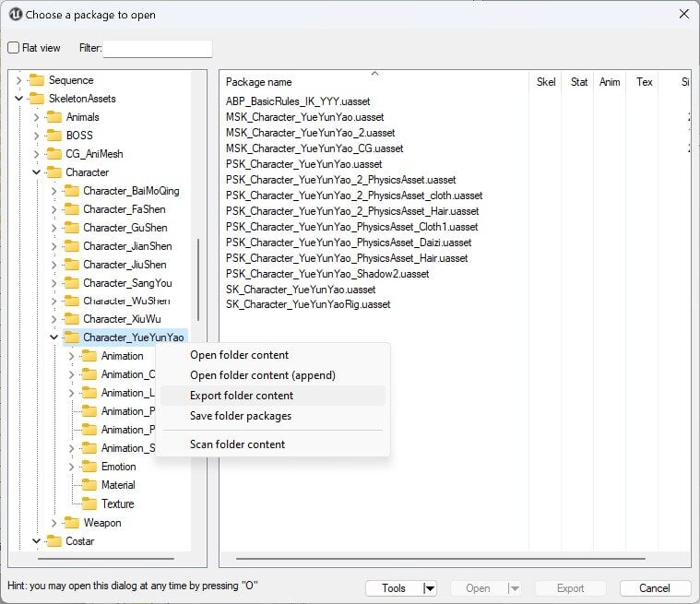Viewport: 700px width, 604px height.
Task: Collapse the Character_YueYunYao tree node
Action: 53,338
